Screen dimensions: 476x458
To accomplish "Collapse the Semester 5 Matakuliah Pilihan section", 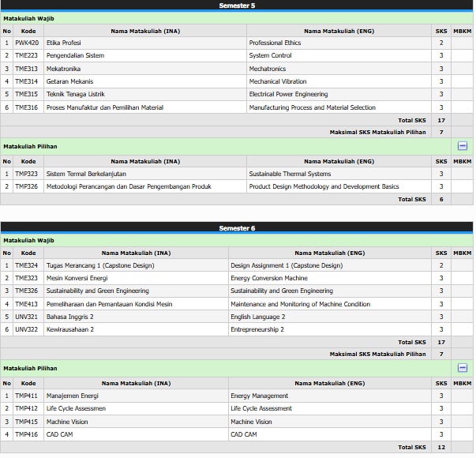I will pyautogui.click(x=463, y=146).
